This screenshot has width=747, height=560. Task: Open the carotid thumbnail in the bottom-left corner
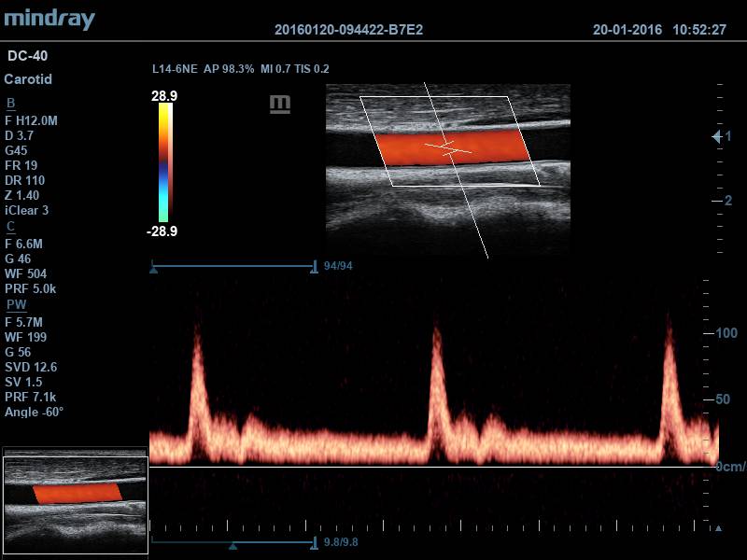[75, 492]
